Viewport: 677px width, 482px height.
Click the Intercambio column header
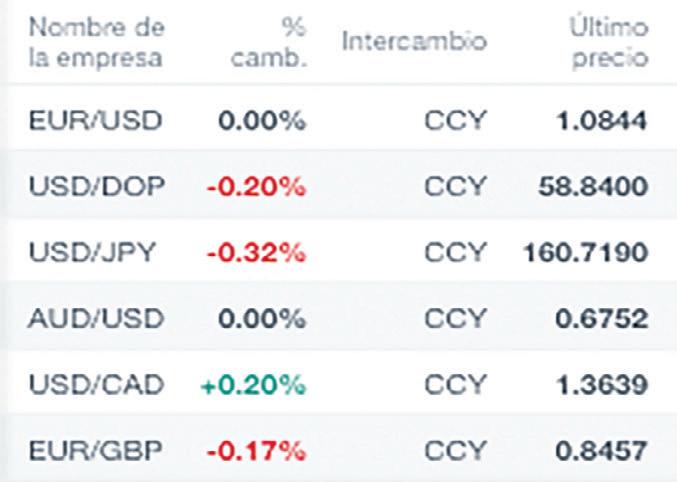414,42
